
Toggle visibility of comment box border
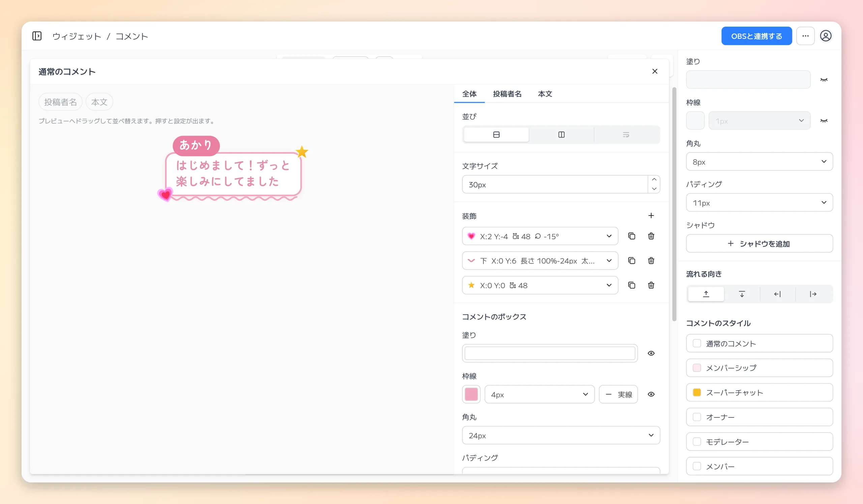coord(651,394)
